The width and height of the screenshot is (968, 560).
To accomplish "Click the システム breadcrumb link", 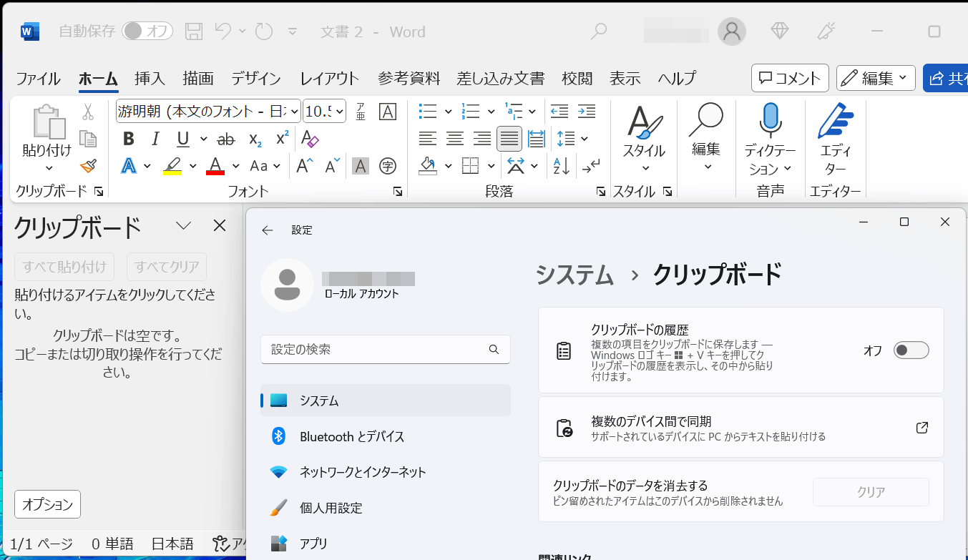I will pyautogui.click(x=575, y=275).
